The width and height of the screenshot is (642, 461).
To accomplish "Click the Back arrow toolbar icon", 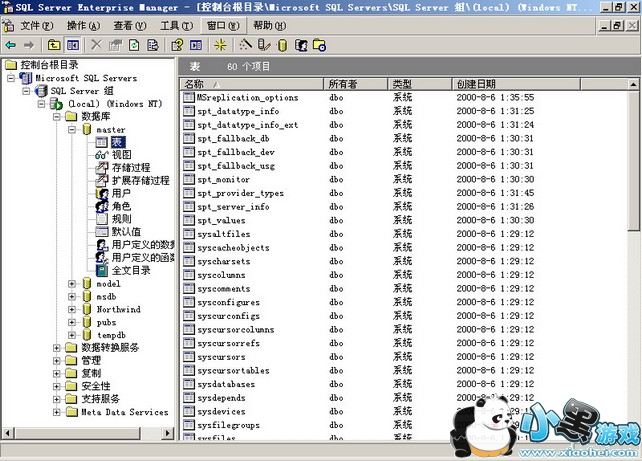I will 11,45.
